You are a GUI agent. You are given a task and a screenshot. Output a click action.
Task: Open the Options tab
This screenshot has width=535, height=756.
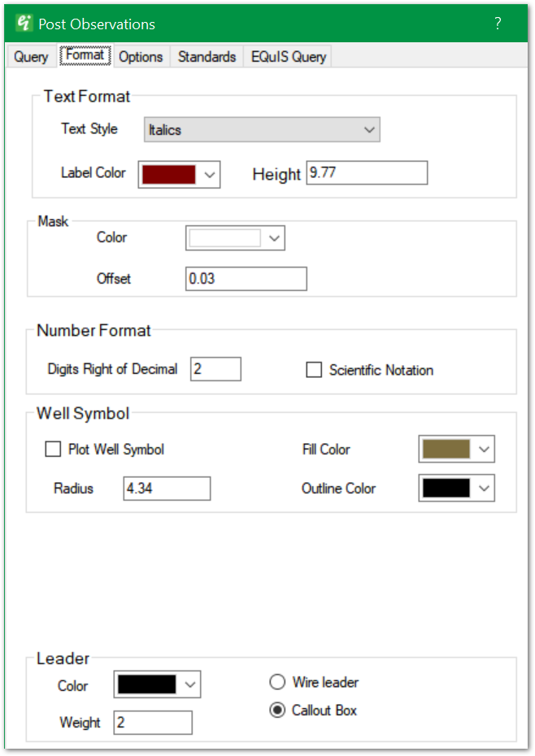tap(141, 57)
